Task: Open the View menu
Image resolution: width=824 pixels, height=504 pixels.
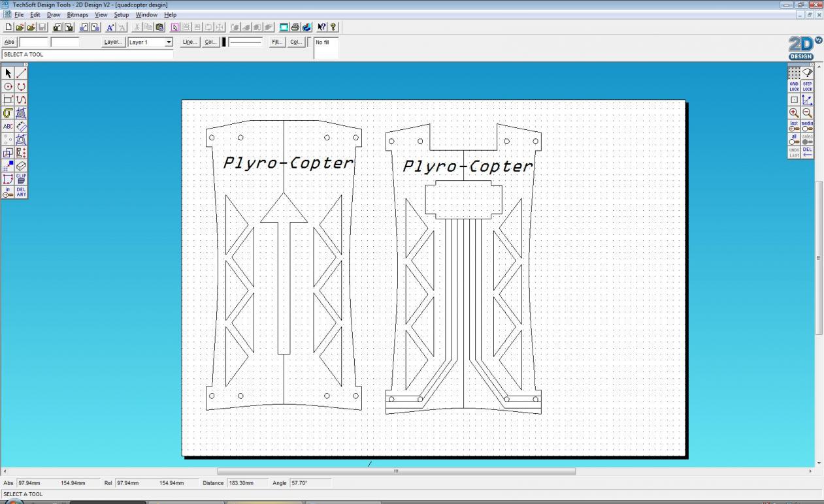Action: point(101,14)
